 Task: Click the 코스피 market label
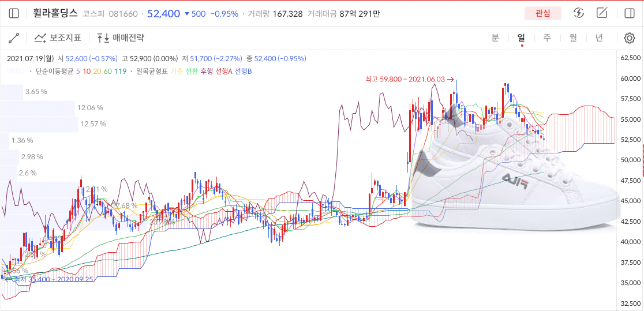93,14
